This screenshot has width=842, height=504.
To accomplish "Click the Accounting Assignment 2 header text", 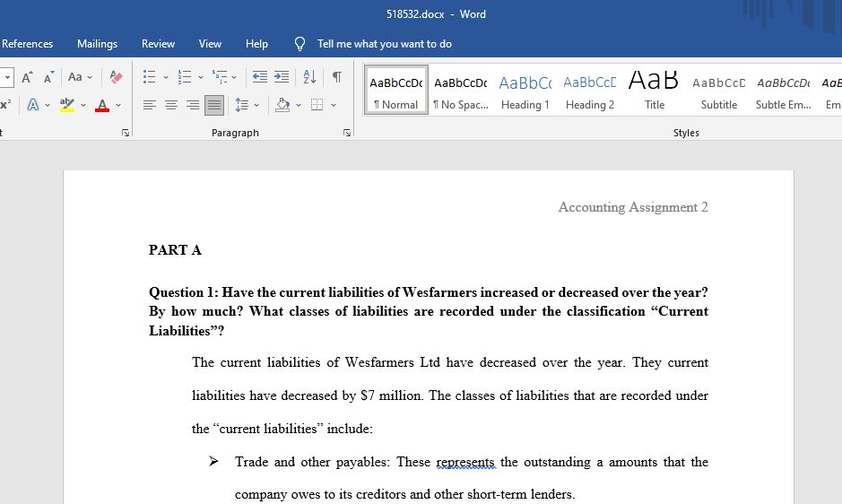I will tap(632, 207).
